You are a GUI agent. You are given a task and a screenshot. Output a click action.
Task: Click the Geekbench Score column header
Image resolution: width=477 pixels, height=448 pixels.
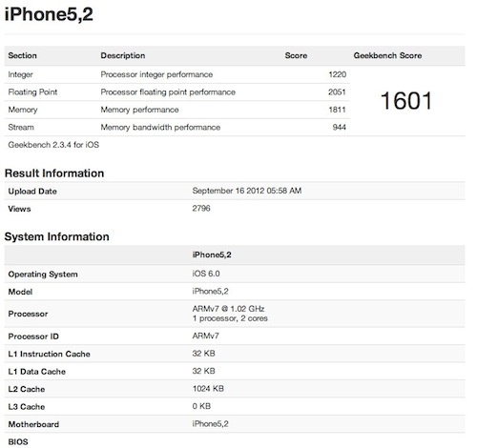387,55
